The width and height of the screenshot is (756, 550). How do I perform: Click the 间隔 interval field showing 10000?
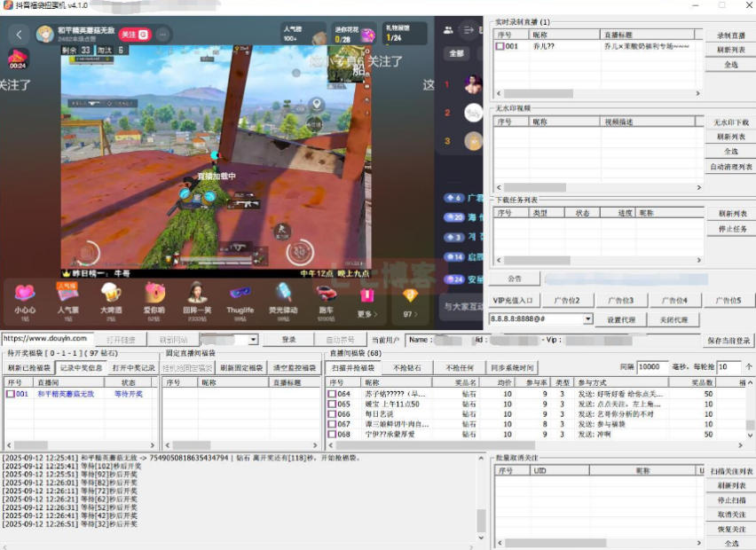coord(654,366)
